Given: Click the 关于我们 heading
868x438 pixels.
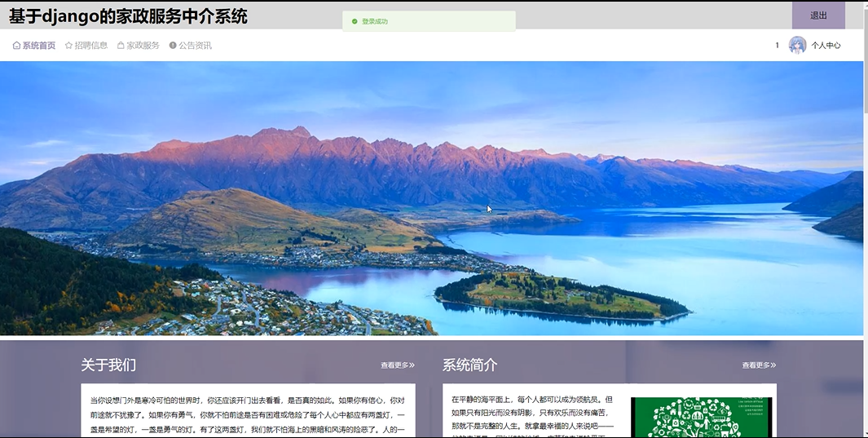Looking at the screenshot, I should coord(108,365).
